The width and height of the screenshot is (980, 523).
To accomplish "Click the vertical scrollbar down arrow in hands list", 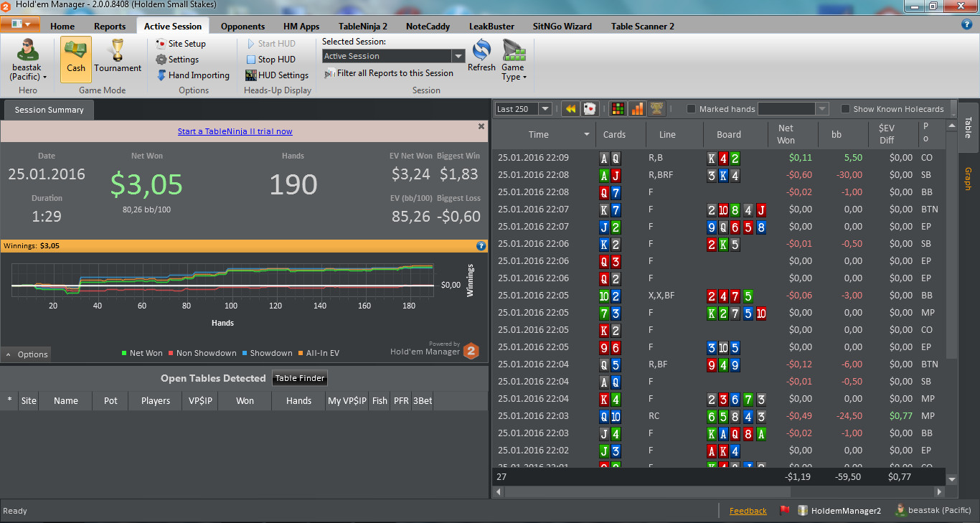I will click(x=952, y=479).
